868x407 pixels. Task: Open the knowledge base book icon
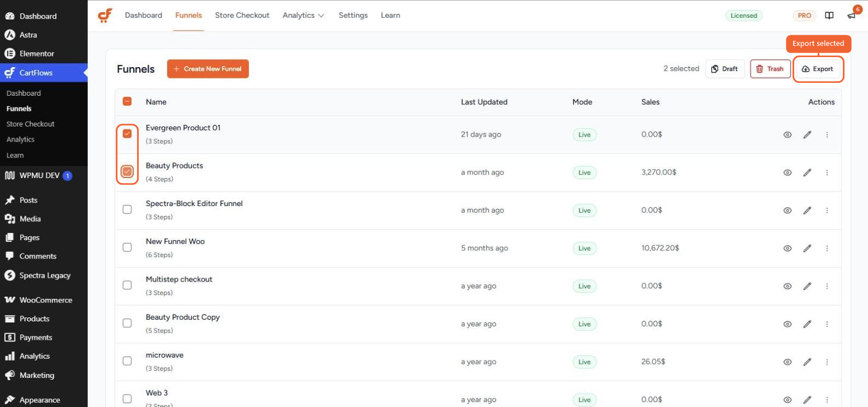point(829,16)
